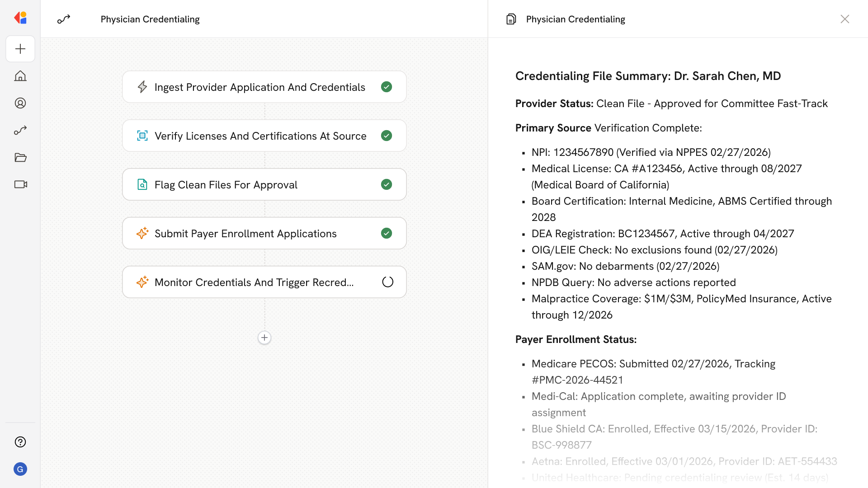Click the workflow icon beside header title
Image resolution: width=868 pixels, height=488 pixels.
click(64, 19)
